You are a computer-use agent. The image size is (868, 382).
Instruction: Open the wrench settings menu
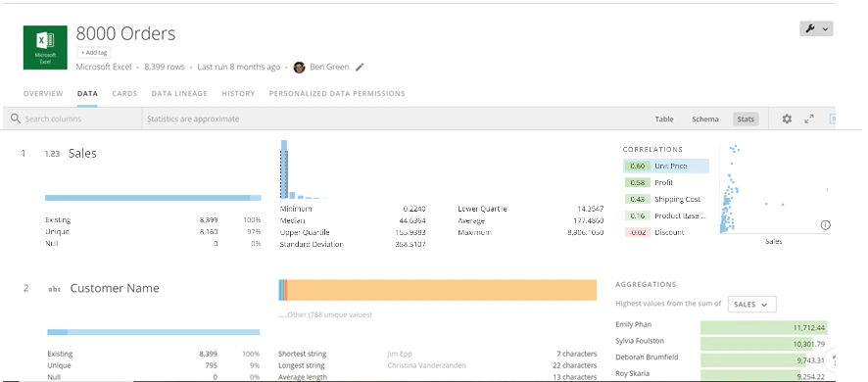pyautogui.click(x=816, y=28)
